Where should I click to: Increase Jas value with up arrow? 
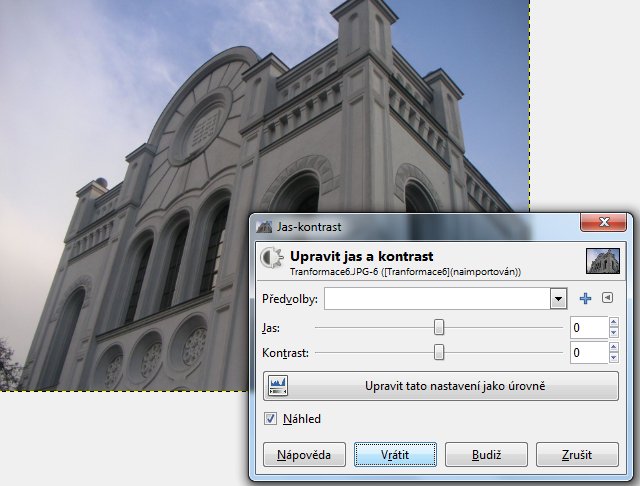(613, 322)
